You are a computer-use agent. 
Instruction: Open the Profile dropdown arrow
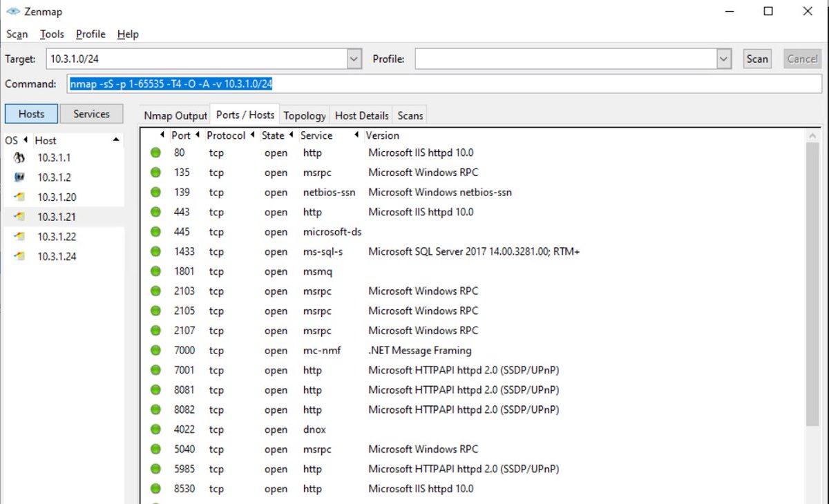pos(724,59)
